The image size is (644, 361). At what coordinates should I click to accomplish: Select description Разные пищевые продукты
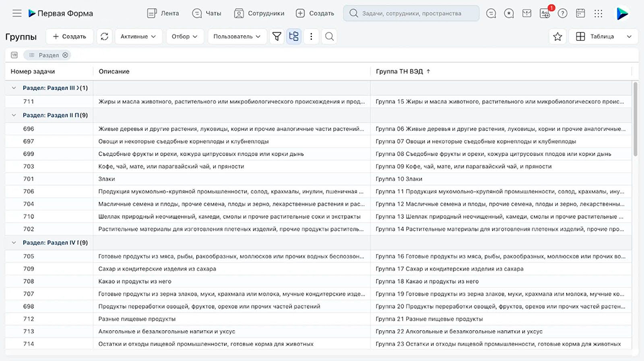click(136, 319)
